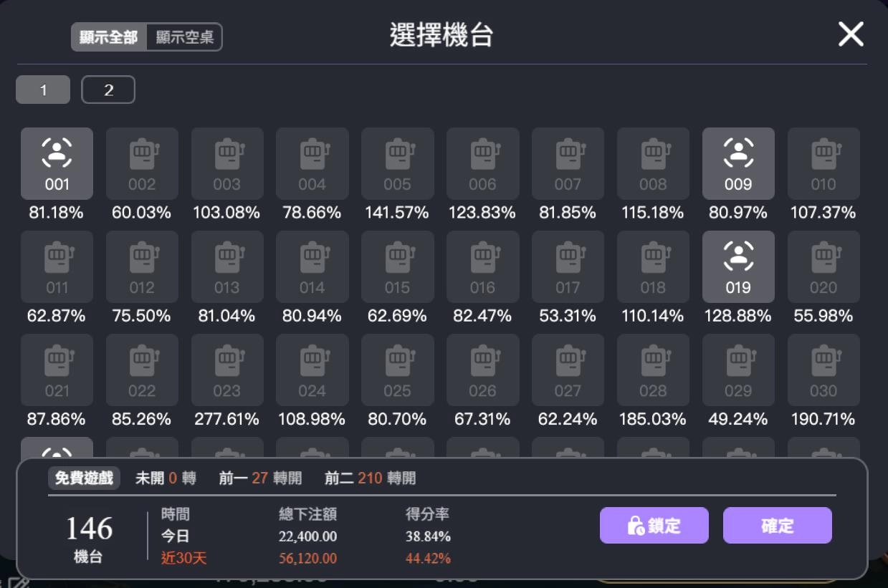The width and height of the screenshot is (888, 588).
Task: Pick slot machine 022
Action: click(x=142, y=370)
